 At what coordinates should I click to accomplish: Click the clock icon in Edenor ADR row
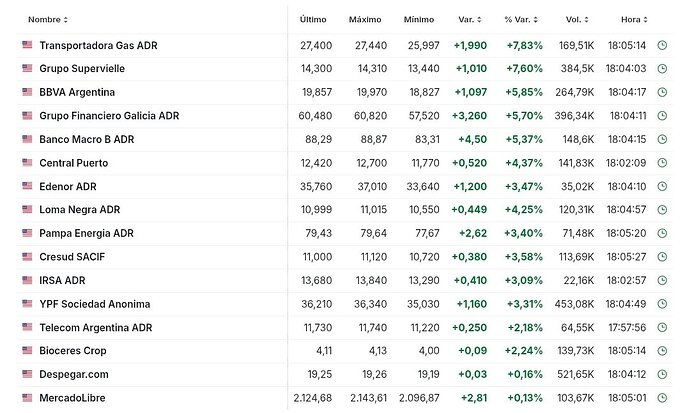(x=662, y=186)
